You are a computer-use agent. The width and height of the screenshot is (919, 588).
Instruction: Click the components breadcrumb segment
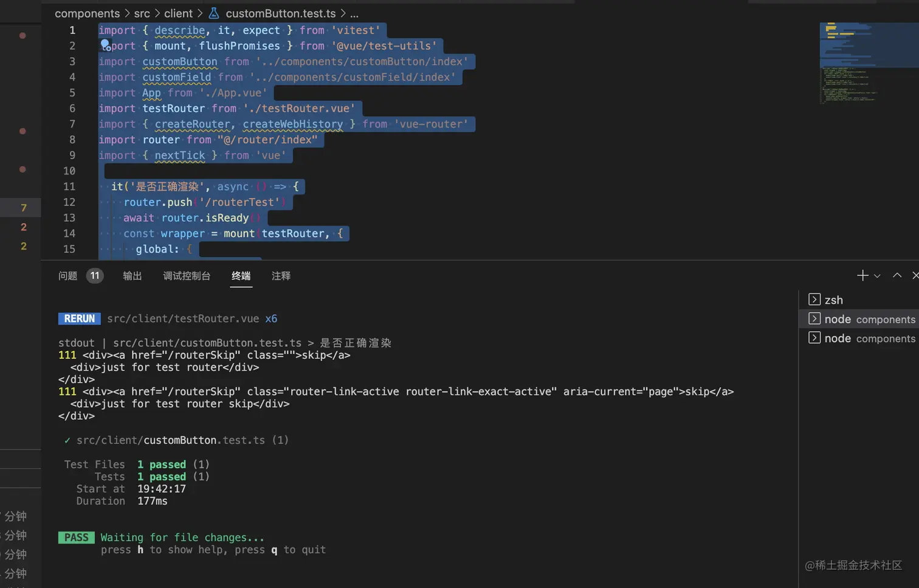(88, 13)
